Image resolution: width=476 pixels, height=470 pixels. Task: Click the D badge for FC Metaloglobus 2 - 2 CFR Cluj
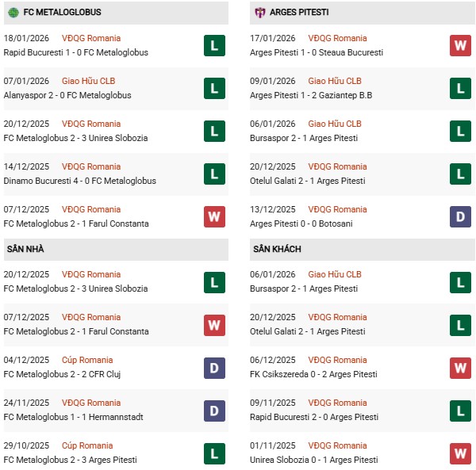click(x=214, y=367)
